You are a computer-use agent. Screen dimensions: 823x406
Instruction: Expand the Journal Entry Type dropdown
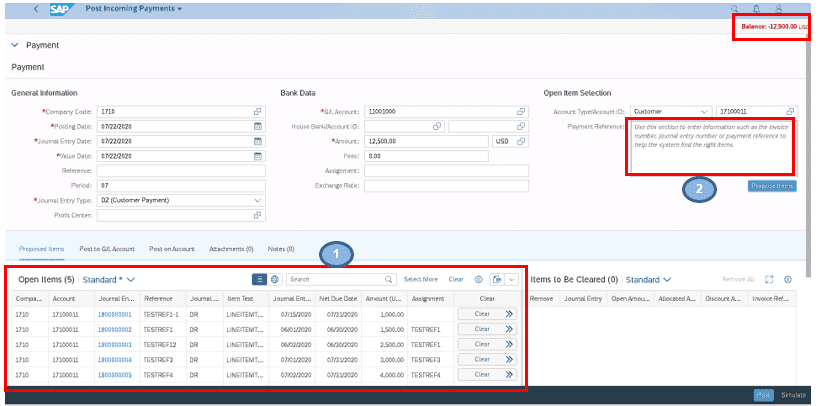(257, 200)
